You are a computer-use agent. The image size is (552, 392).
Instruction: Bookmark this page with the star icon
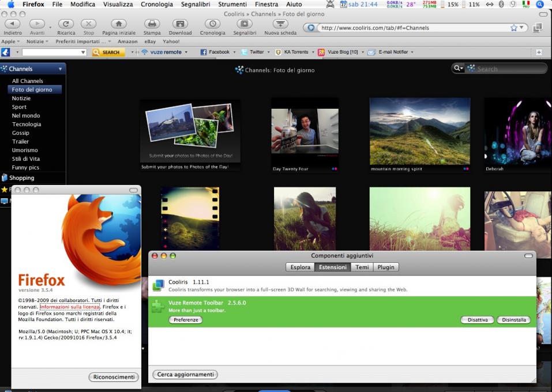tap(513, 28)
